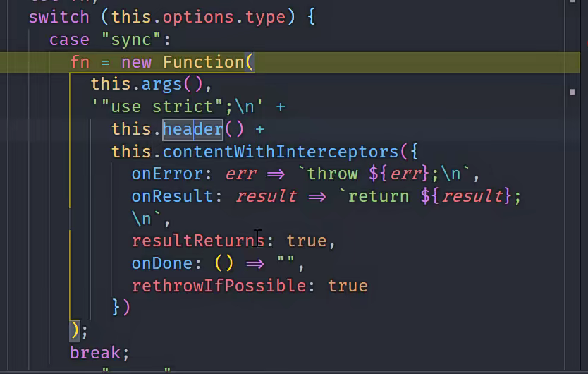588x374 pixels.
Task: Click the "throw" template string text
Action: tap(333, 174)
